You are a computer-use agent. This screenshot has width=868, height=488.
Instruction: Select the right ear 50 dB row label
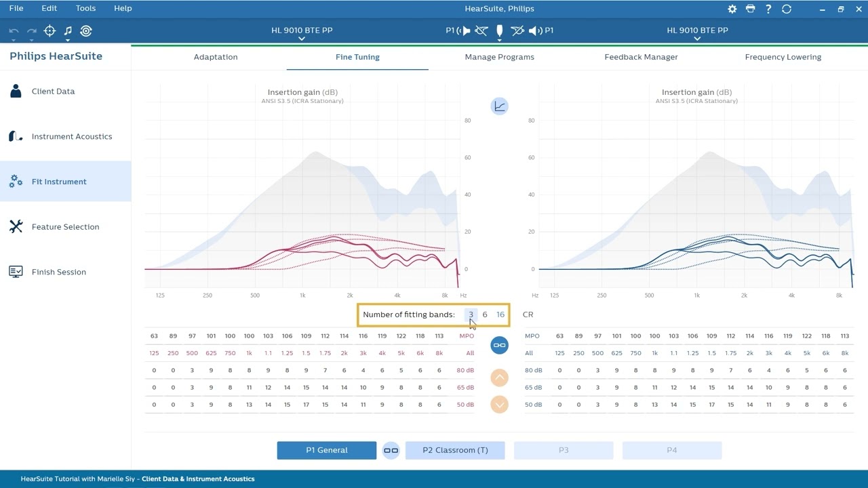[x=534, y=405]
